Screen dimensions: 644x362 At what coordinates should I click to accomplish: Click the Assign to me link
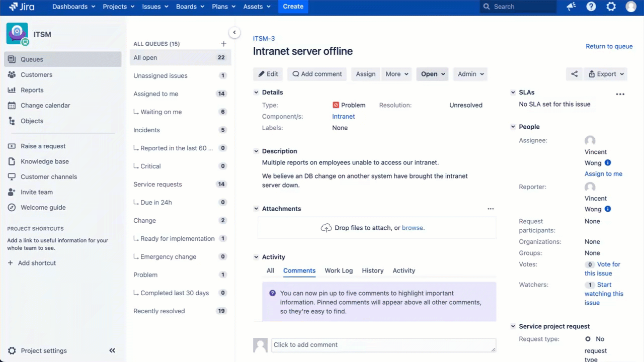[x=603, y=174]
